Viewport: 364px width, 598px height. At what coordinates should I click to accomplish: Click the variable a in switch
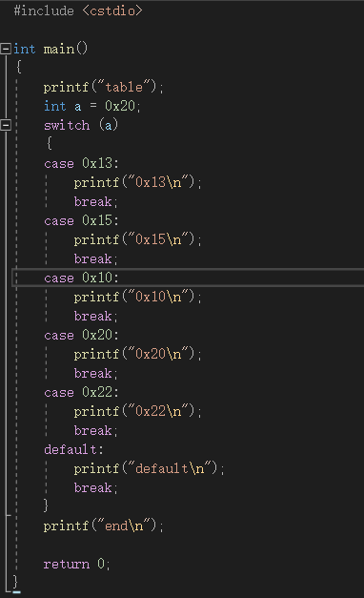(x=109, y=126)
